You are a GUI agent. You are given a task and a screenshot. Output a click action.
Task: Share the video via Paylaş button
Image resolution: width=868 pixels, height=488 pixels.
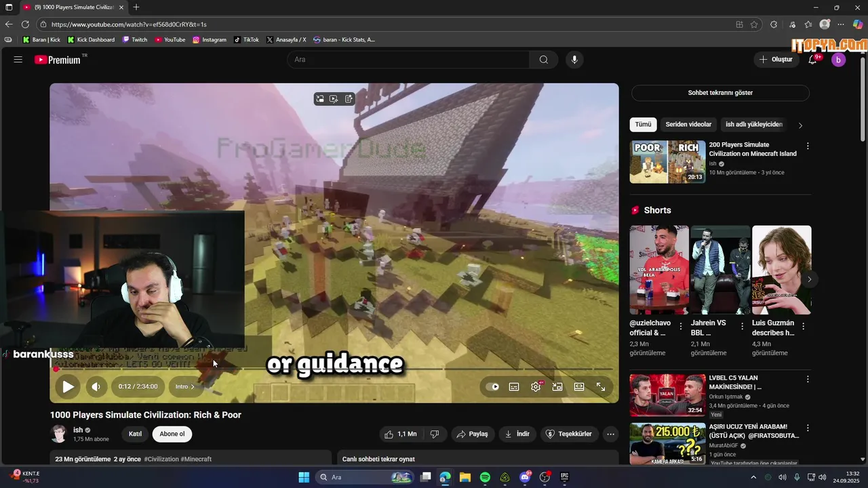[x=472, y=434]
